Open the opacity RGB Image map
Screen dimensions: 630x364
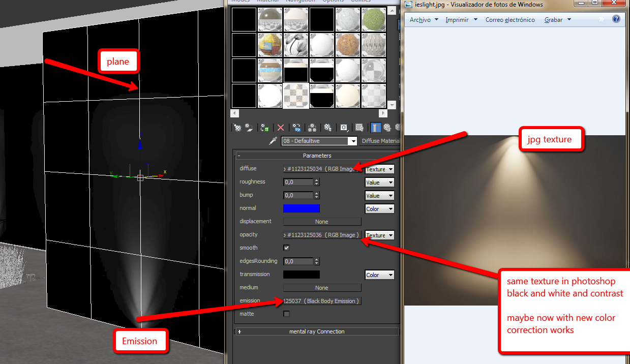[322, 235]
